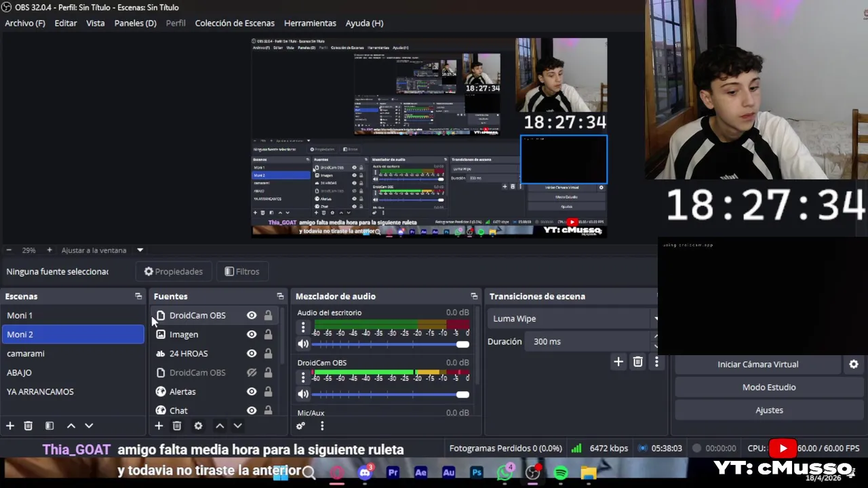Image resolution: width=868 pixels, height=488 pixels.
Task: Remove the selected scene using the Escenas trash icon
Action: (28, 426)
